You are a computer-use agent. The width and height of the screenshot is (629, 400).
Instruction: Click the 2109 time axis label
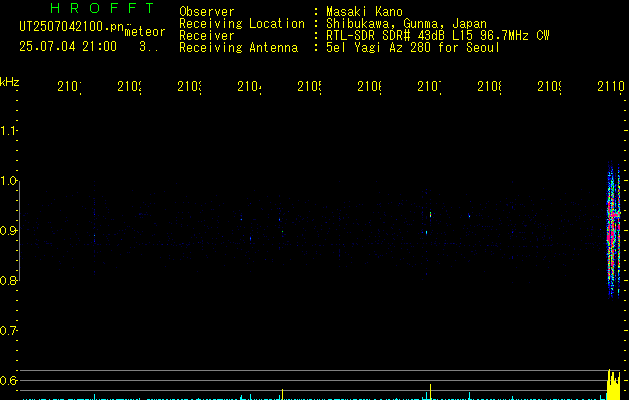click(549, 87)
